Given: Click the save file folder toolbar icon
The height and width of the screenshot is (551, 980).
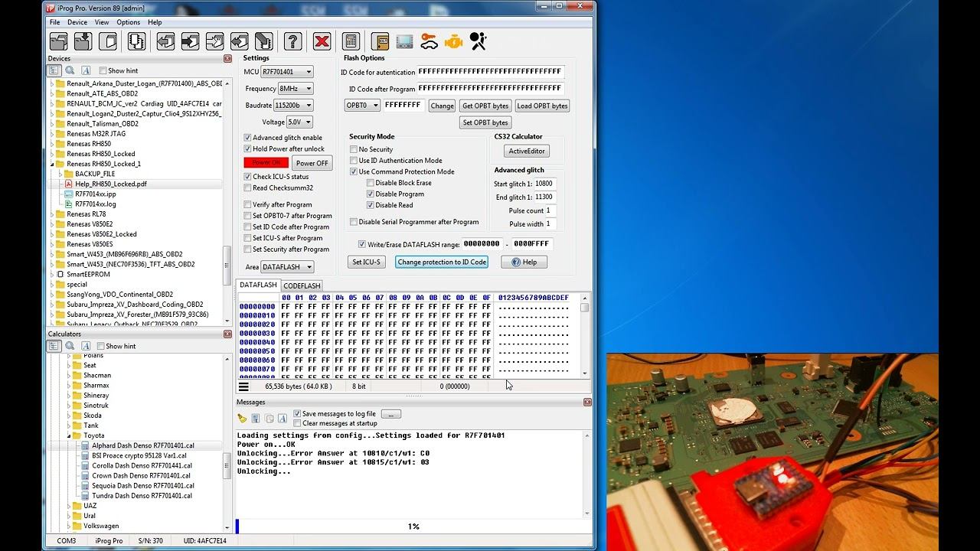Looking at the screenshot, I should click(x=83, y=41).
